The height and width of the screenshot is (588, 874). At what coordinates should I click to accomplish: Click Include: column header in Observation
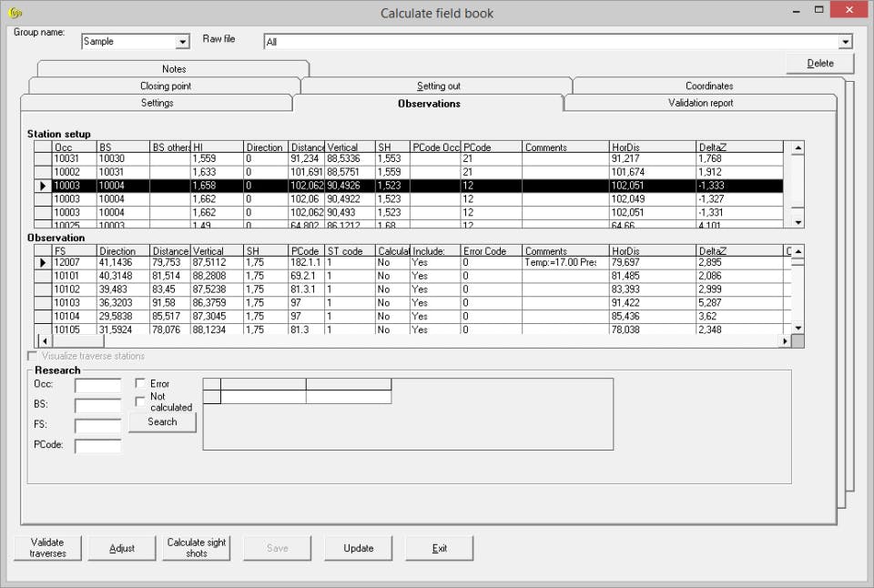coord(435,251)
